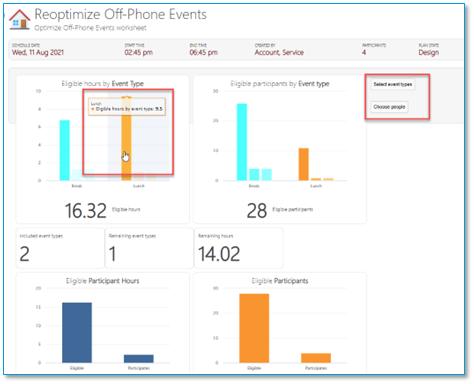Click the Choose people button
Viewport: 474px width, 384px height.
coord(389,107)
